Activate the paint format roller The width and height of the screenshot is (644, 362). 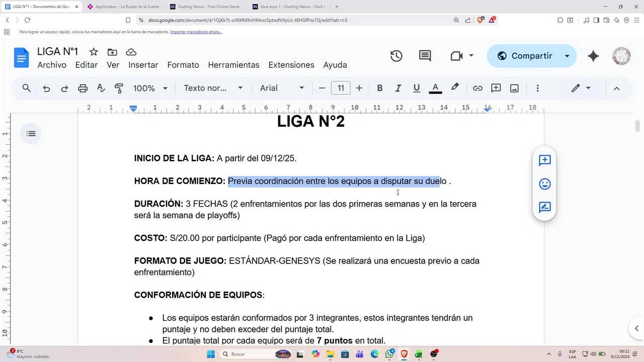(x=119, y=88)
